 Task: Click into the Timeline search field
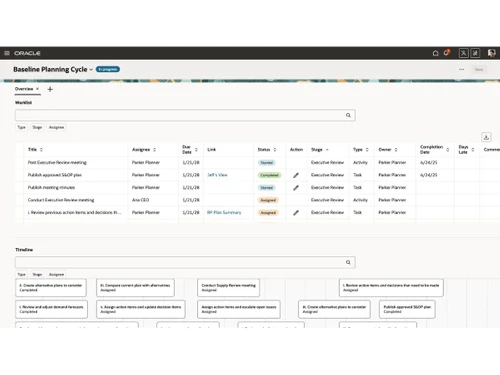coord(185,263)
